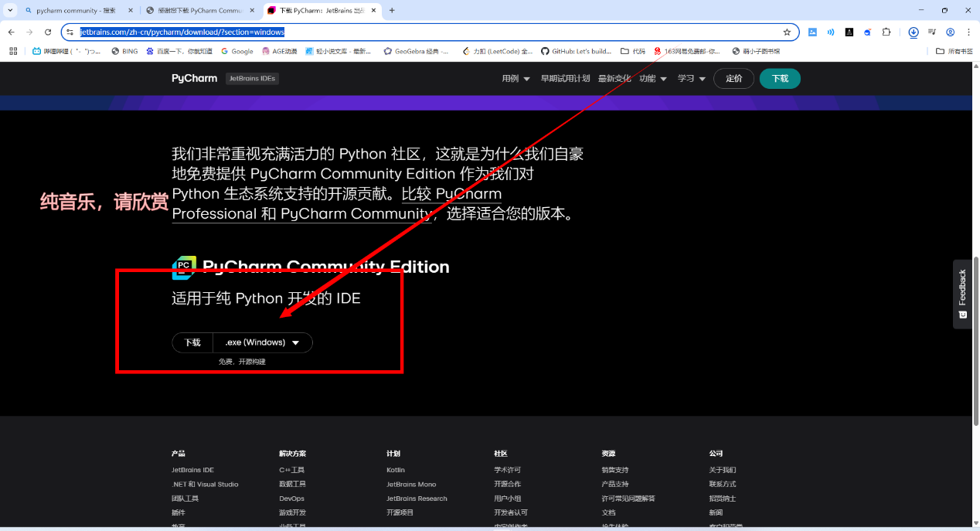Go back to the previous page
The height and width of the screenshot is (531, 980).
[11, 32]
